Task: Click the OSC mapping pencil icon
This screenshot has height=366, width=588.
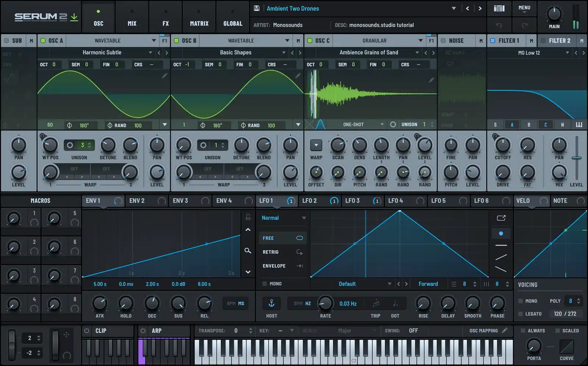Action: (x=505, y=330)
